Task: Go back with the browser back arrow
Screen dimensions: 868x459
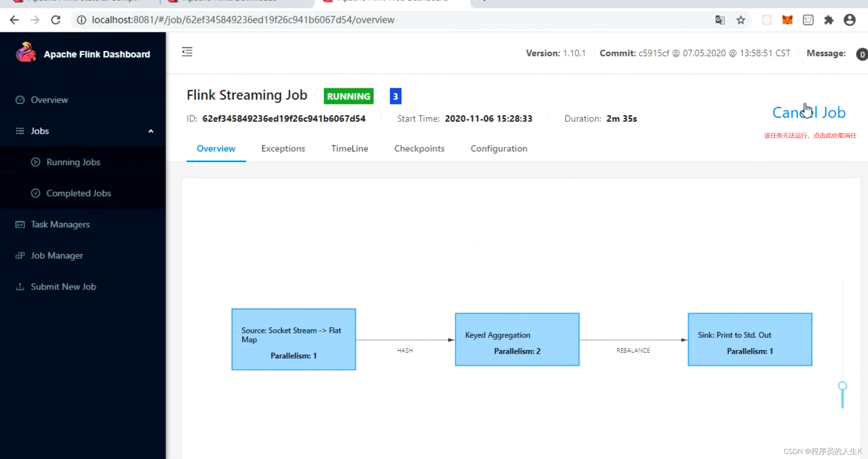Action: [14, 20]
